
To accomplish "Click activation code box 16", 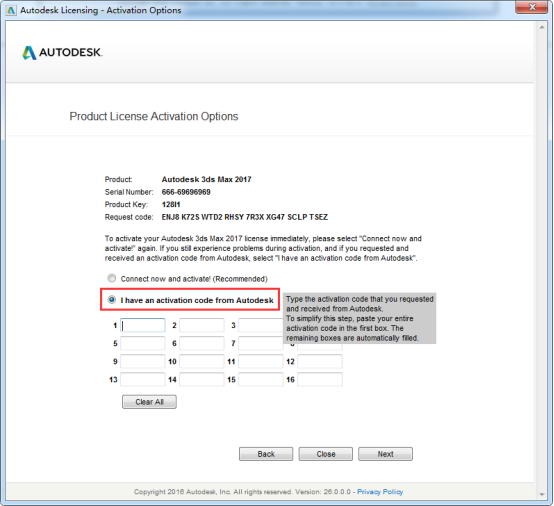I will point(320,380).
